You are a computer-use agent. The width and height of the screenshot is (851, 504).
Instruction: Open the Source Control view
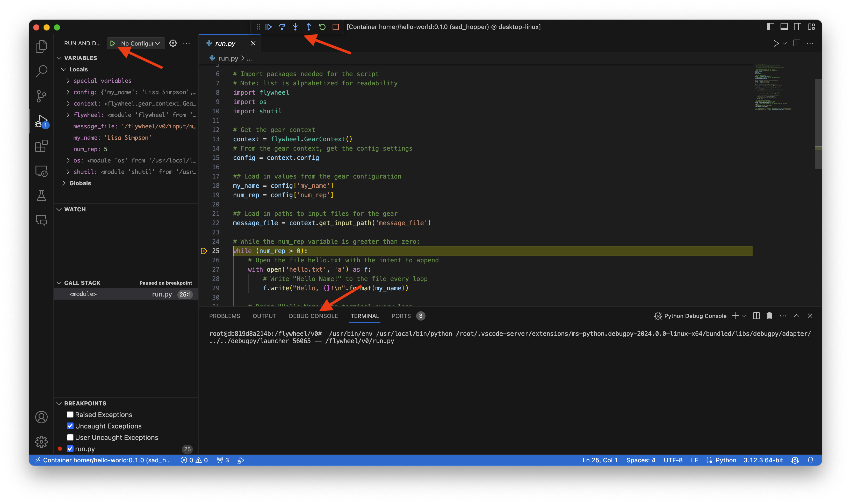tap(41, 96)
